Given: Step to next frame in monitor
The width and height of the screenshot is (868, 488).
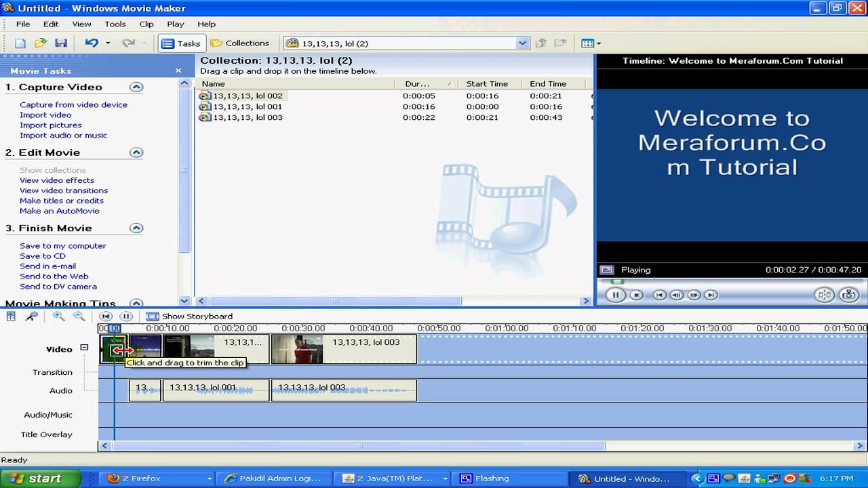Looking at the screenshot, I should 694,295.
